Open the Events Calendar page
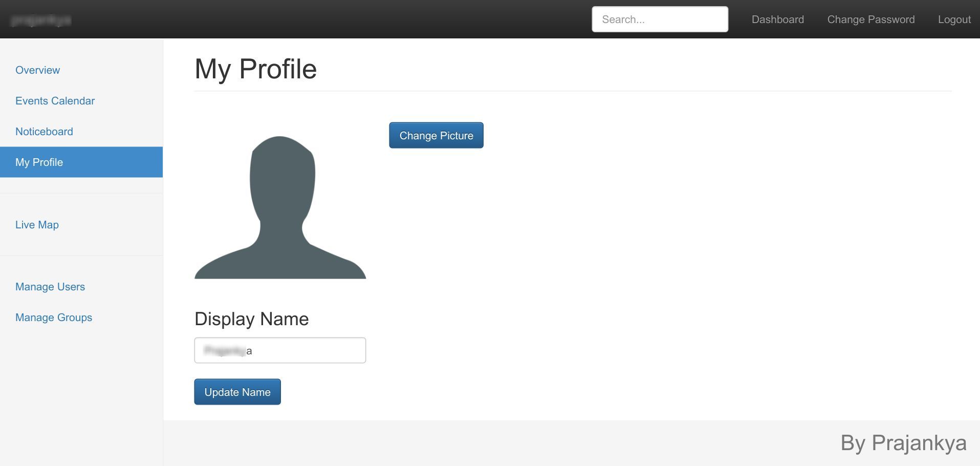Image resolution: width=980 pixels, height=466 pixels. click(x=55, y=101)
